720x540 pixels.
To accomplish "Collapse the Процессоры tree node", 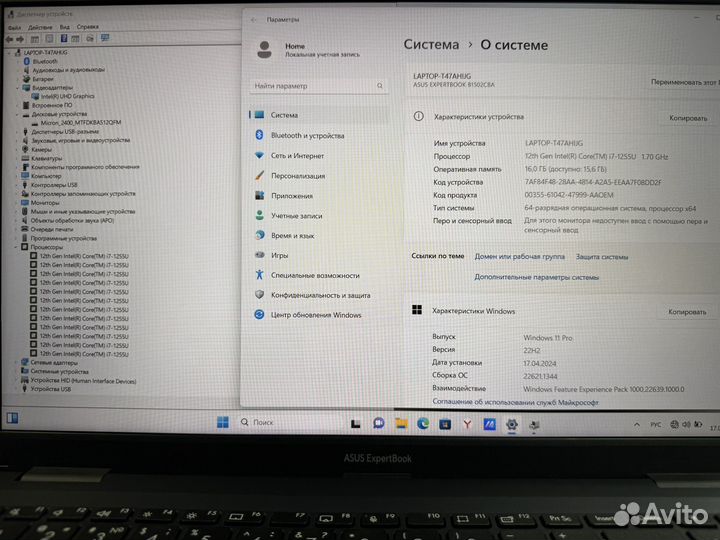I will click(16, 247).
